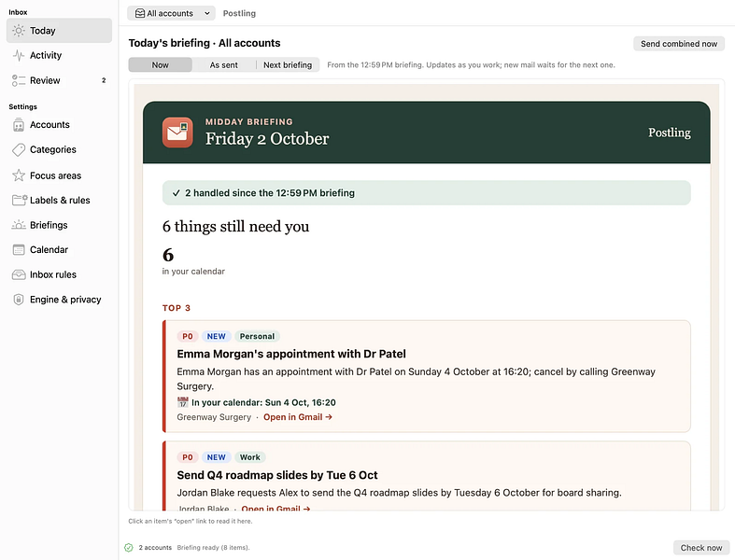Click Briefing ready (8 items) status

pyautogui.click(x=213, y=547)
